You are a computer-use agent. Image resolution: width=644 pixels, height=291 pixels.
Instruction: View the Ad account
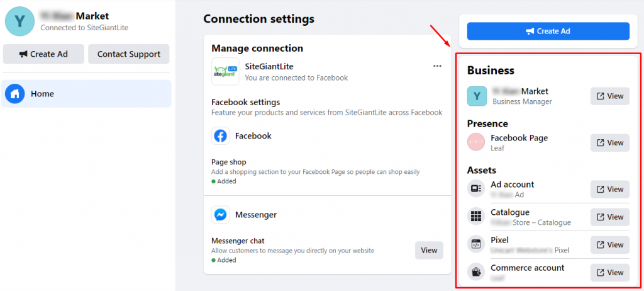click(610, 189)
